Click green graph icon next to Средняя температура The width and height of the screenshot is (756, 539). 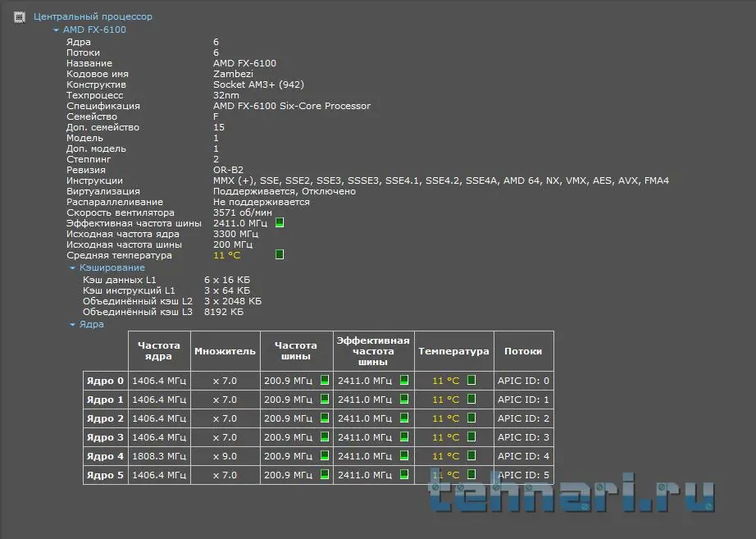point(280,255)
